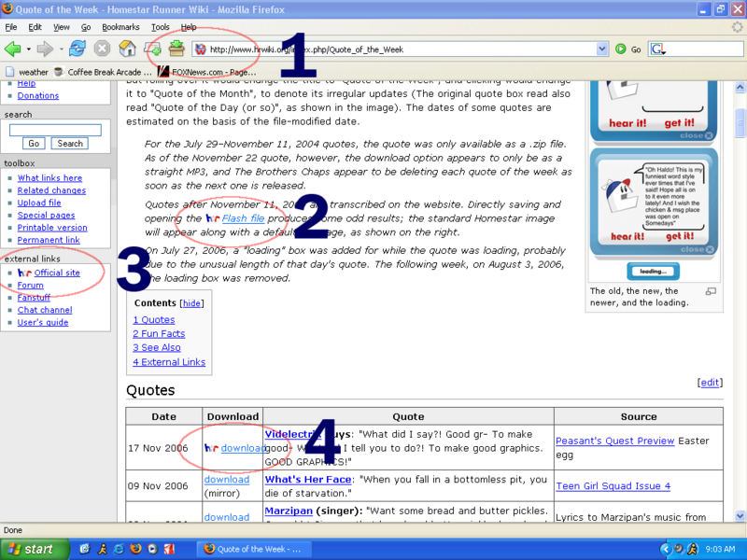Click the page scrollbar down arrow
This screenshot has height=560, width=747.
740,516
